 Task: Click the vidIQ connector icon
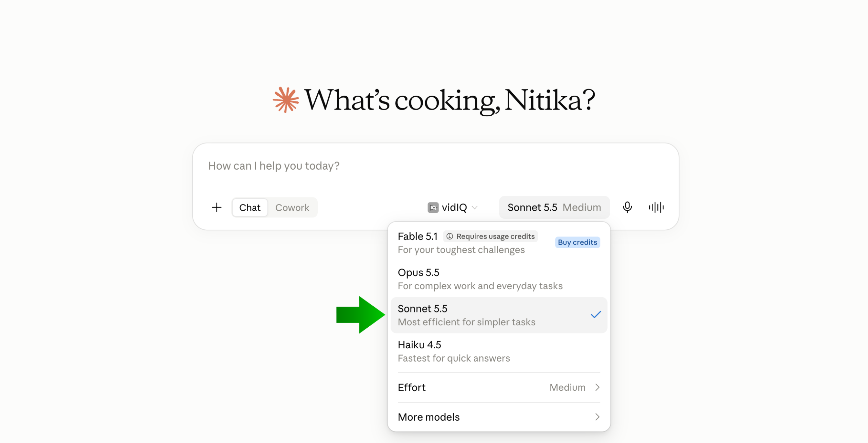(433, 207)
